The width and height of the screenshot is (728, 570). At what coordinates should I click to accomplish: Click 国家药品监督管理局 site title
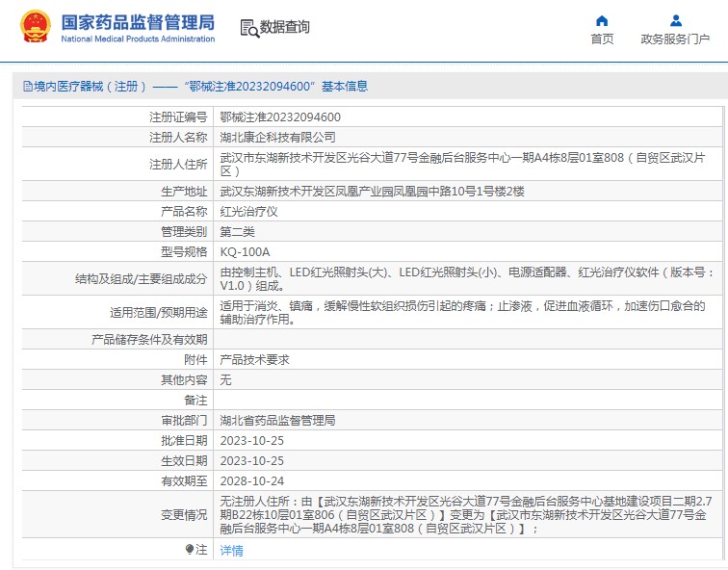tap(138, 22)
